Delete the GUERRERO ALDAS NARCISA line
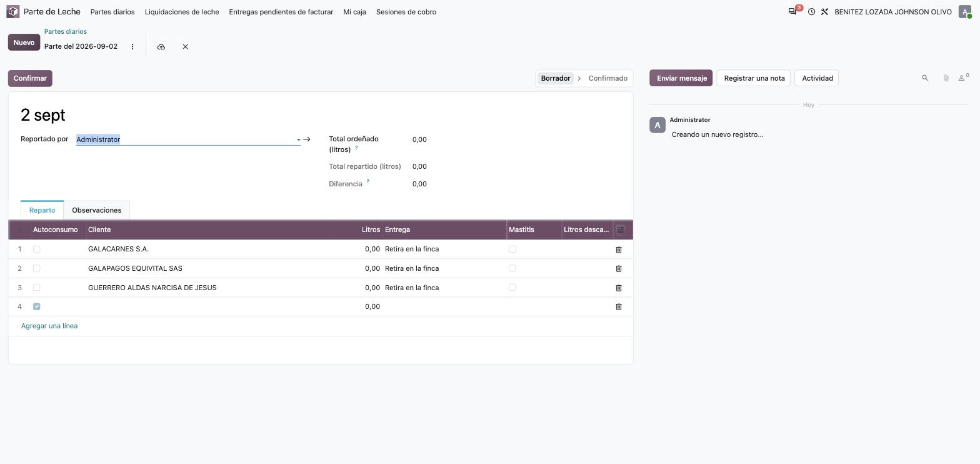This screenshot has height=464, width=980. tap(619, 288)
